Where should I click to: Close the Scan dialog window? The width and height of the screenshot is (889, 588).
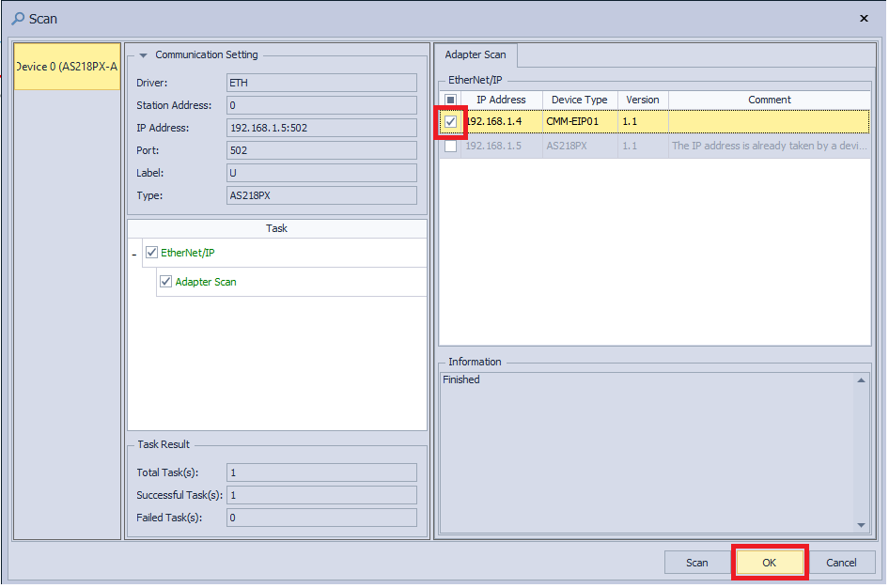(x=864, y=18)
